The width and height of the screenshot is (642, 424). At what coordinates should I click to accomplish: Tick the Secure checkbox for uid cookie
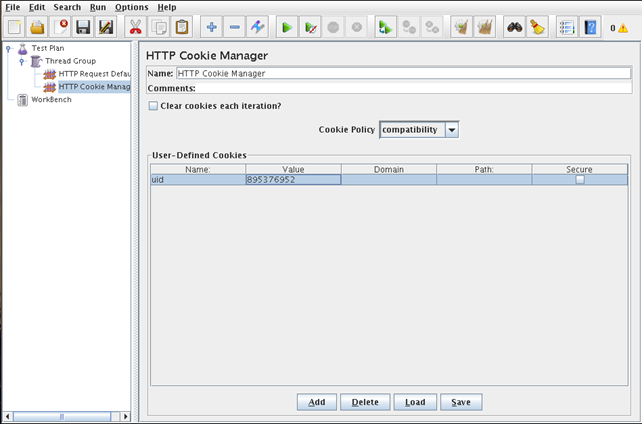point(579,180)
